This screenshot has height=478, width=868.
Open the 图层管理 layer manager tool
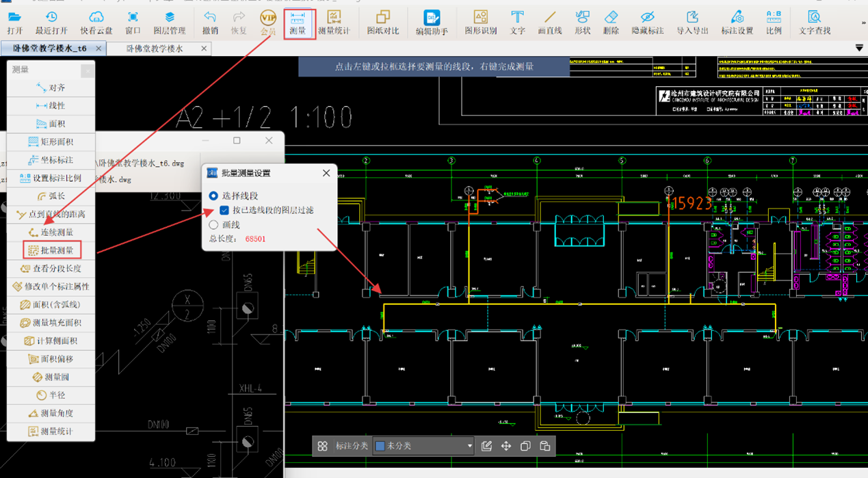pos(169,22)
